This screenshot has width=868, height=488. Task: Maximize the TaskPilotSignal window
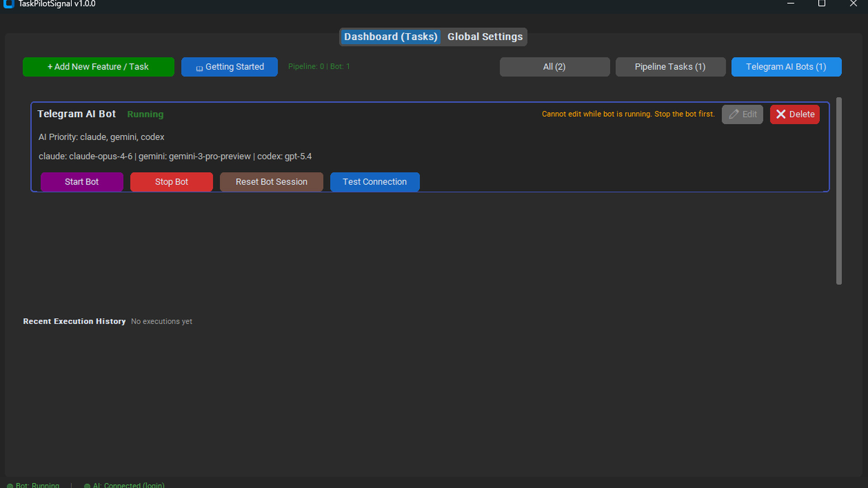click(x=821, y=4)
